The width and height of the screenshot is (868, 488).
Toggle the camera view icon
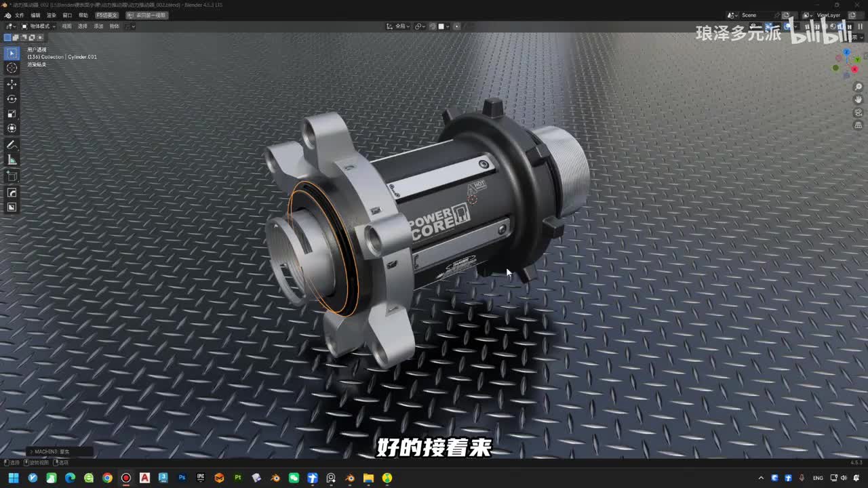(x=859, y=113)
